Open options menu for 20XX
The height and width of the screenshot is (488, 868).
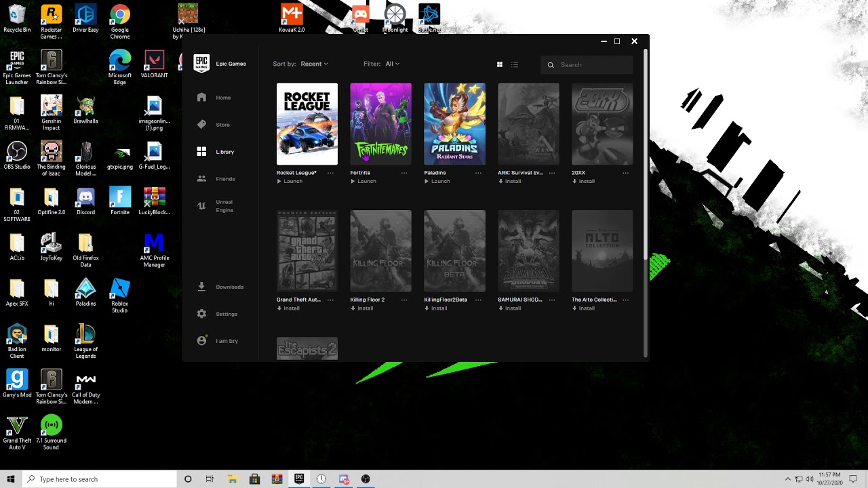tap(625, 173)
